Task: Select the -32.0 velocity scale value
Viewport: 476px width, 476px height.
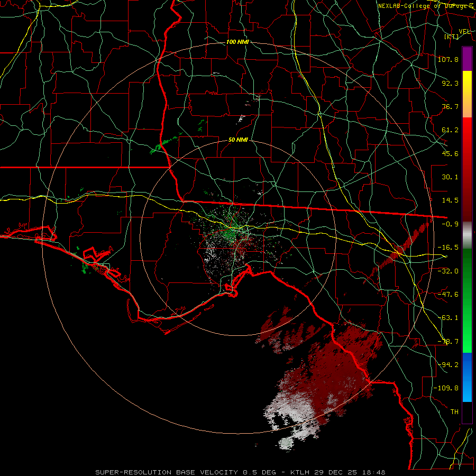Action: (x=448, y=271)
